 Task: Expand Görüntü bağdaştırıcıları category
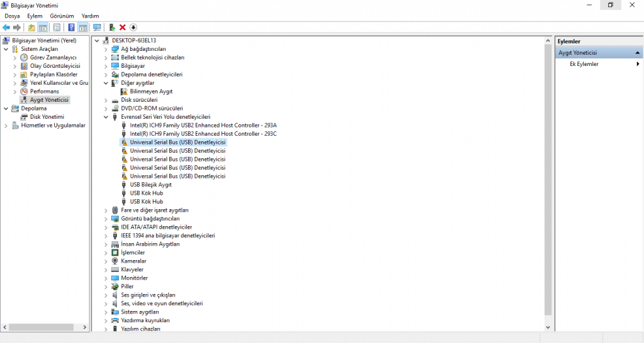point(106,219)
